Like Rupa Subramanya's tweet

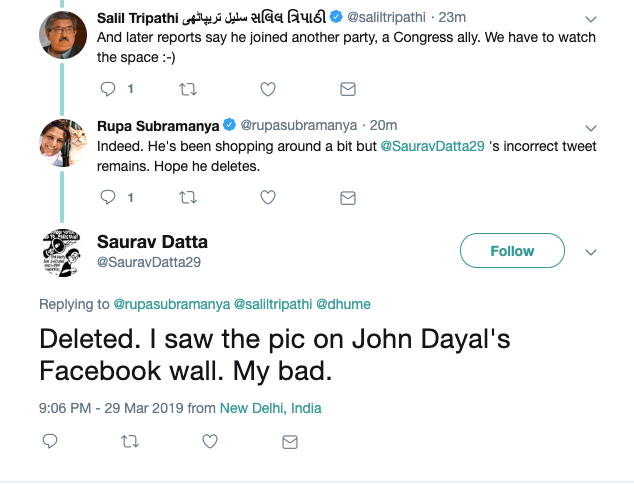(267, 198)
